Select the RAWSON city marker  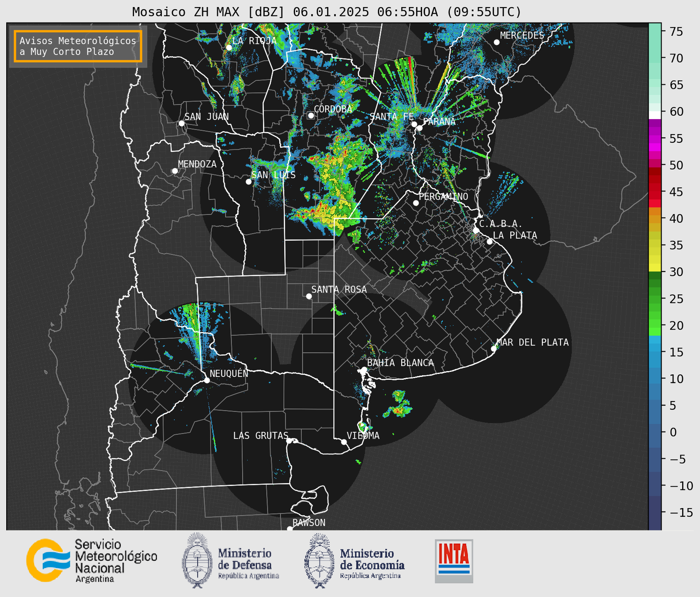pyautogui.click(x=290, y=529)
